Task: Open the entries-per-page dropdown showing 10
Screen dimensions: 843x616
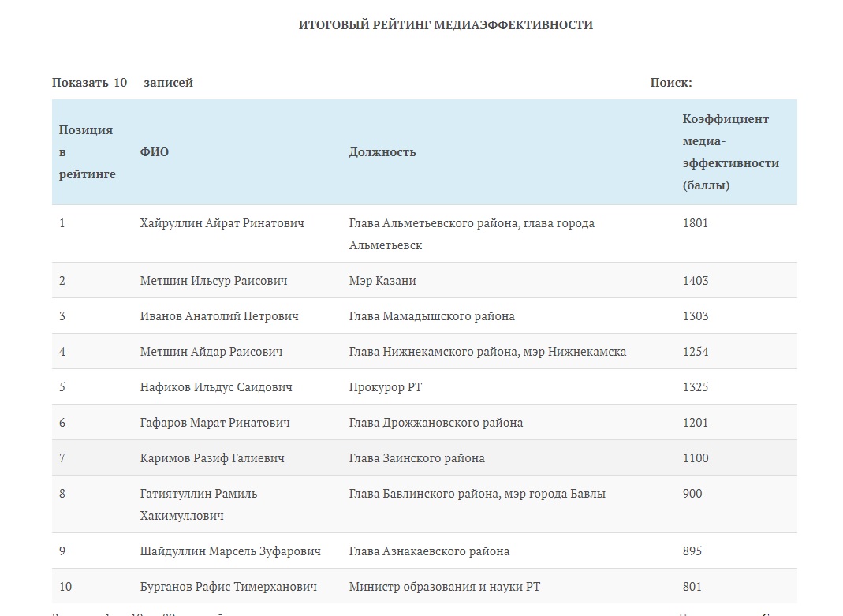Action: (x=121, y=83)
